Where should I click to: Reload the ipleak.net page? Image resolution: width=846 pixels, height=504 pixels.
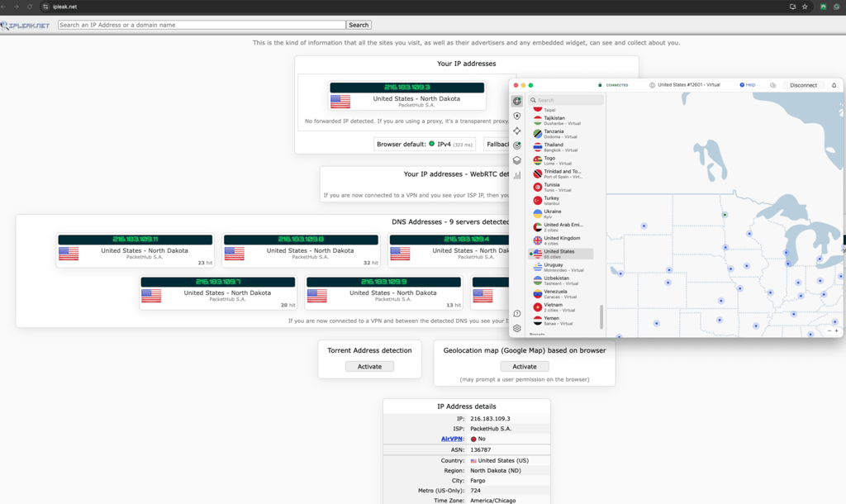tap(30, 7)
